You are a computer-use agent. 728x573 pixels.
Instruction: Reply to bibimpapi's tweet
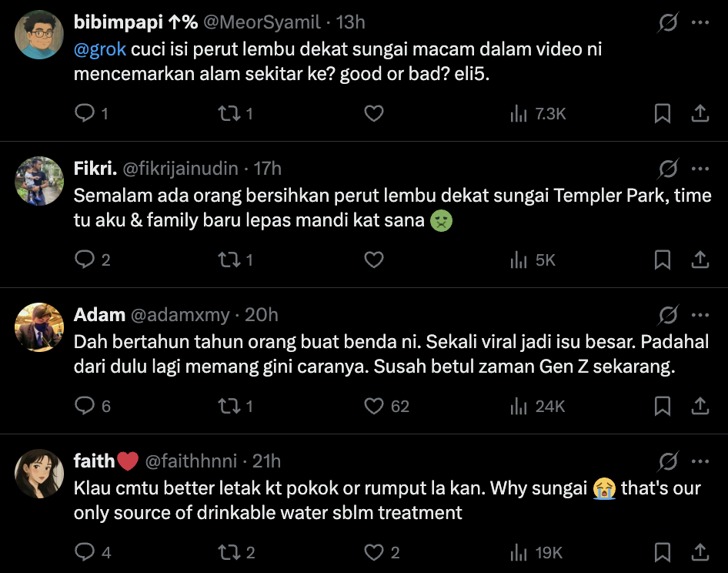click(84, 114)
